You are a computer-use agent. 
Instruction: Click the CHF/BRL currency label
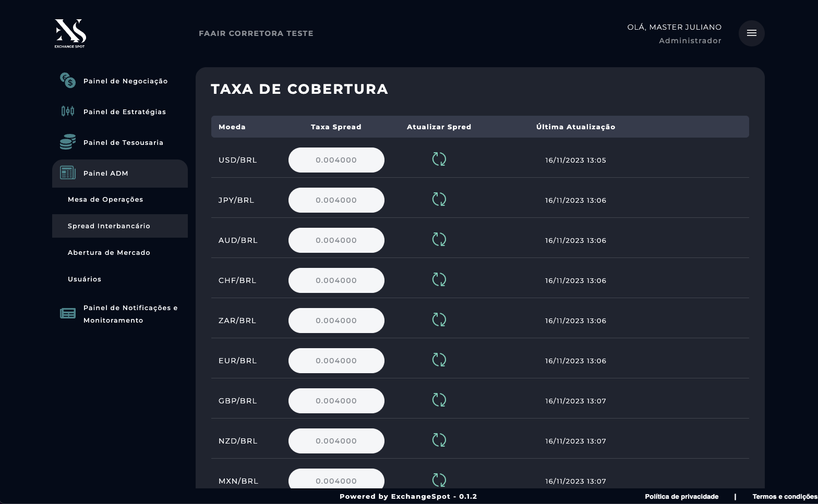point(237,280)
